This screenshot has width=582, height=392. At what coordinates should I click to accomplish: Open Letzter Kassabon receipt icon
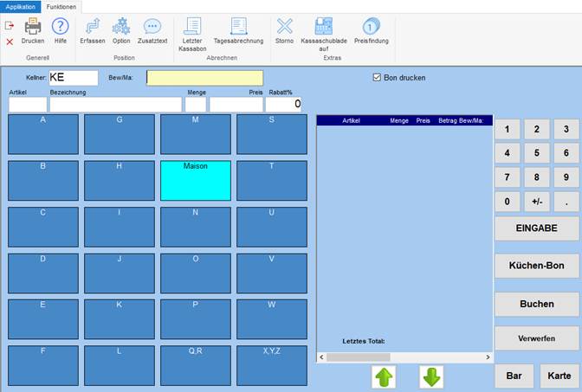[192, 29]
